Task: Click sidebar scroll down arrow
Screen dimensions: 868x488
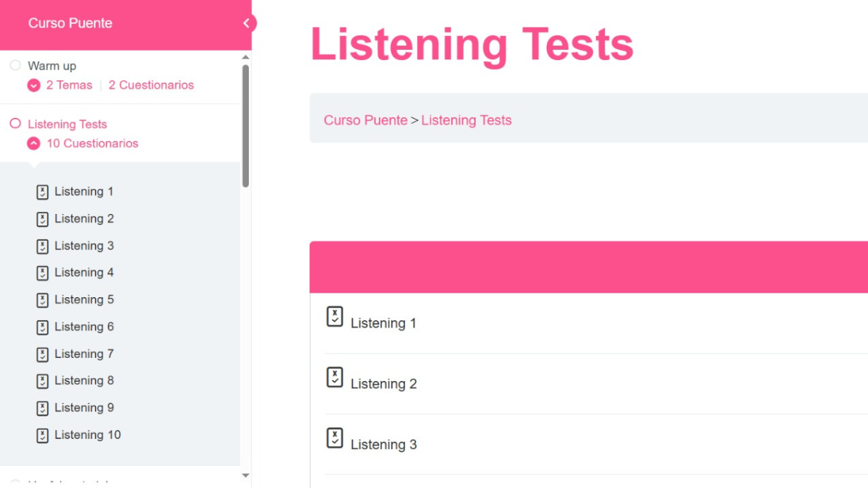Action: point(245,476)
